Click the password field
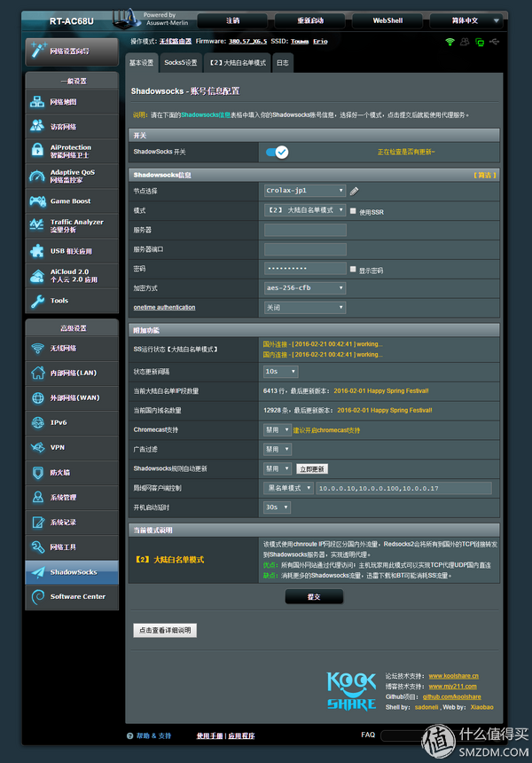The image size is (532, 763). 305,269
